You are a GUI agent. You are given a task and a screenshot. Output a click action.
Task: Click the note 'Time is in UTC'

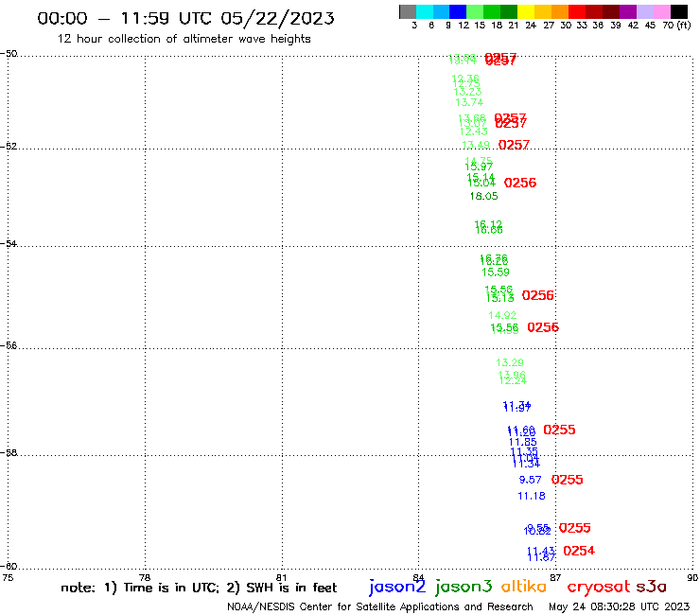171,588
